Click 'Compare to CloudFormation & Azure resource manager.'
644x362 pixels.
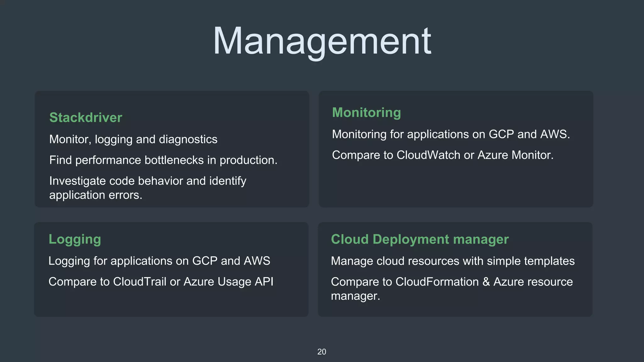pyautogui.click(x=452, y=288)
